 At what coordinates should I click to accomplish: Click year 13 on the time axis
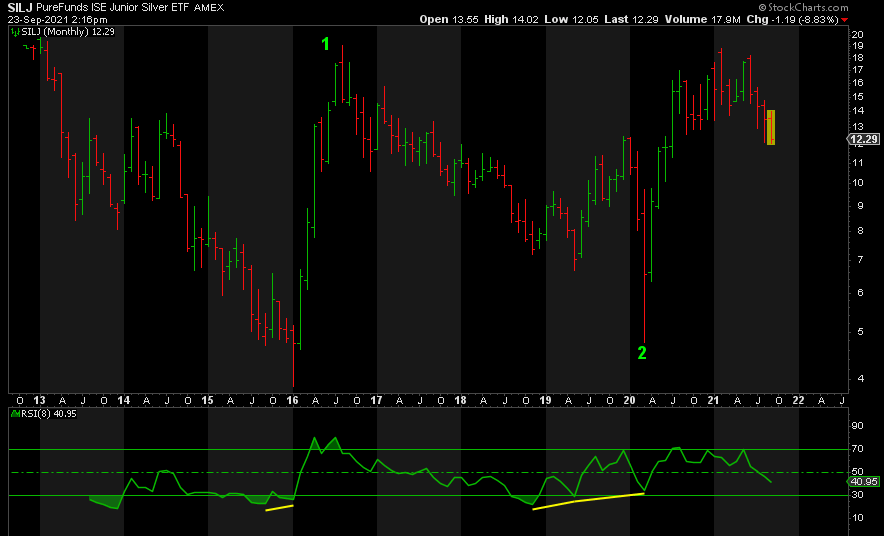(x=39, y=400)
